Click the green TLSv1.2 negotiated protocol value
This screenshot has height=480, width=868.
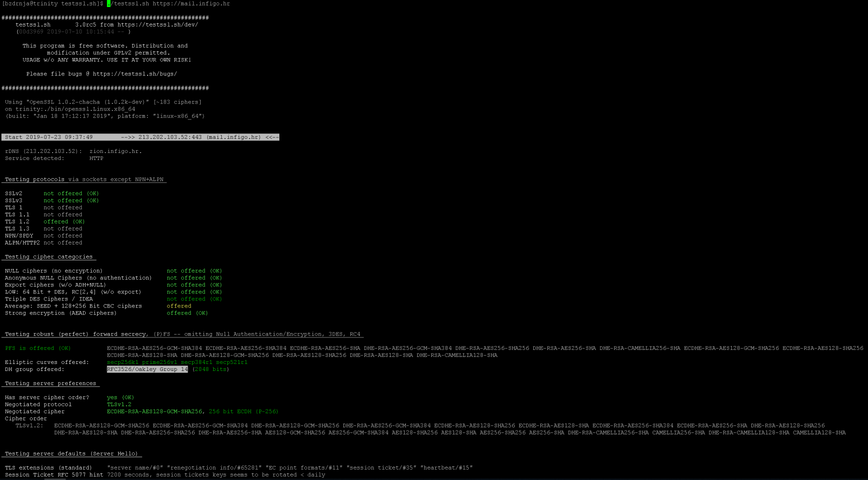coord(119,405)
